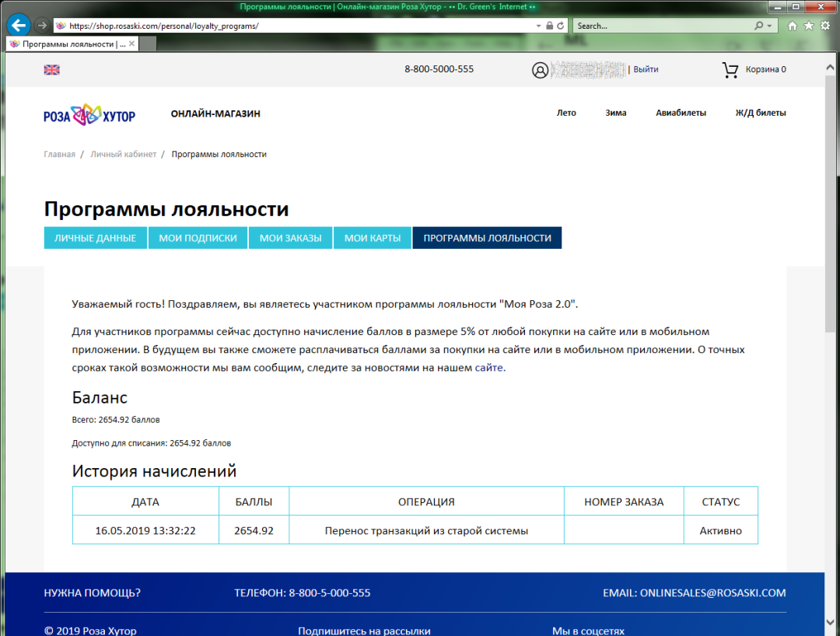Minimize the Internet Explorer window
The width and height of the screenshot is (840, 636).
(777, 7)
